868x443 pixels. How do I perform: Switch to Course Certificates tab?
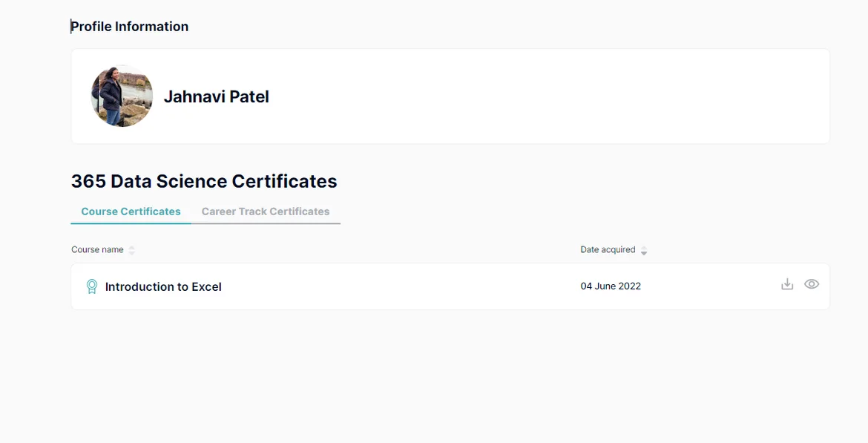click(x=131, y=211)
